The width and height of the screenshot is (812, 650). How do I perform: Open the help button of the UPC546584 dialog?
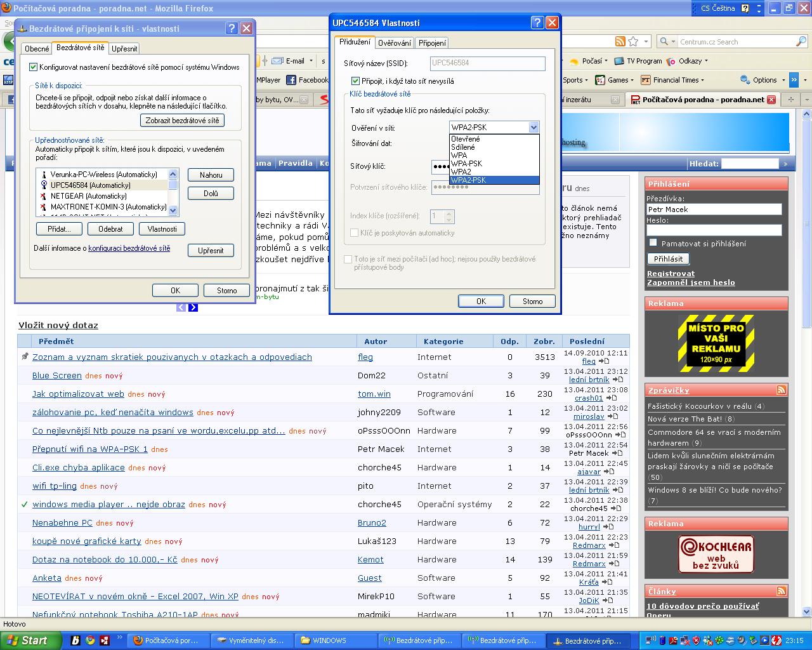[x=537, y=23]
